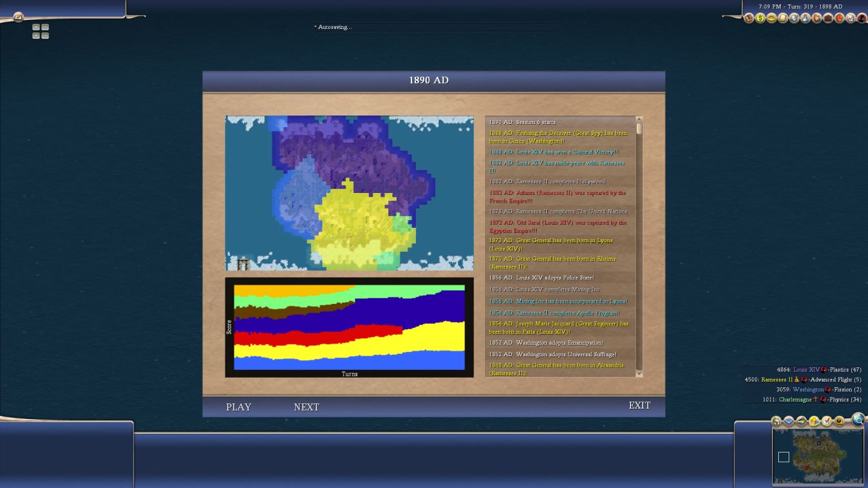Screen dimensions: 868x488
Task: Open the Info screen chart icon
Action: 851,18
